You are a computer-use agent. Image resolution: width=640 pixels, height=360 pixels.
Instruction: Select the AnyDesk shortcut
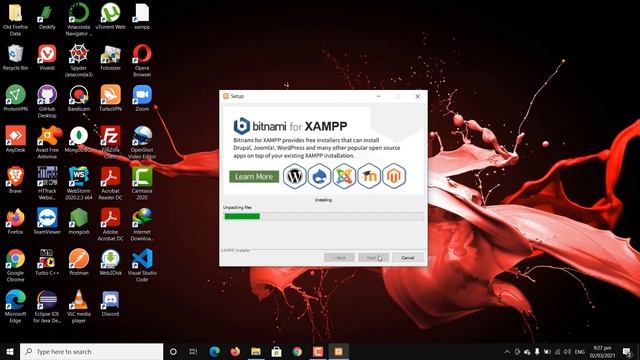pyautogui.click(x=15, y=140)
